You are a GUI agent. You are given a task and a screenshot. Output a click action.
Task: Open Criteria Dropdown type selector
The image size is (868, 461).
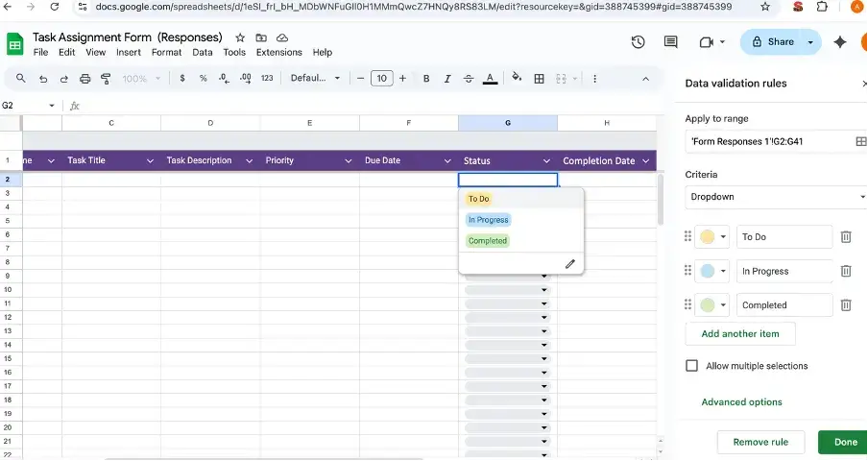776,197
